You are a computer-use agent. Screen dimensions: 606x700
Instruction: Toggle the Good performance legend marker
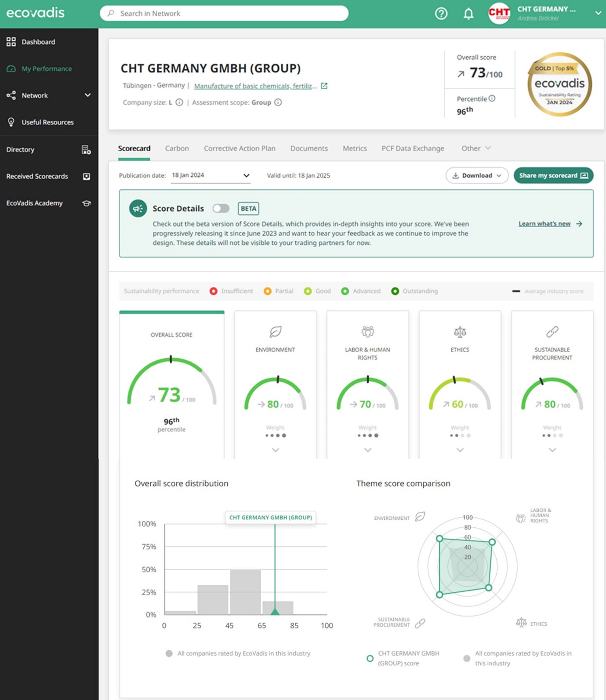(308, 291)
